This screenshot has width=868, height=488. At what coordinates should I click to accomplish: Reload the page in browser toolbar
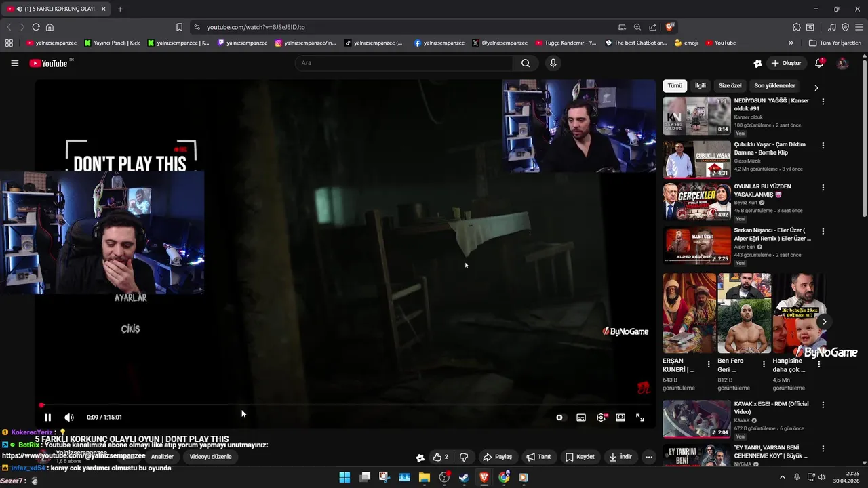point(36,27)
